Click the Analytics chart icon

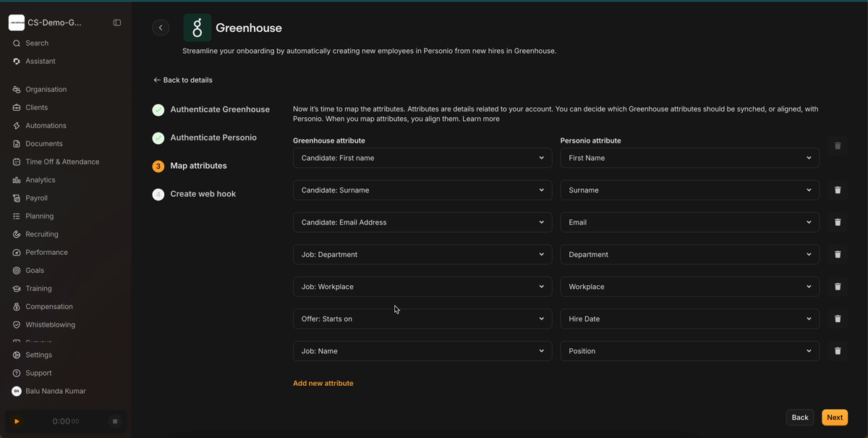pos(17,180)
